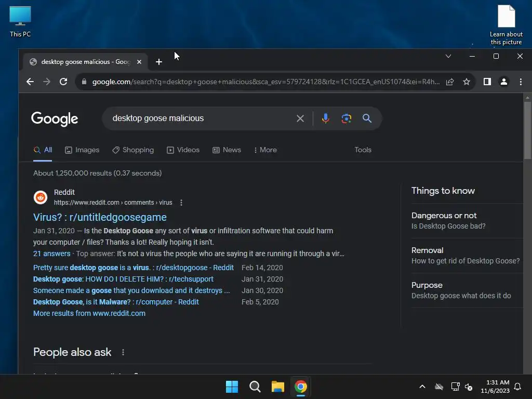The height and width of the screenshot is (399, 532).
Task: Click the muted volume tray icon
Action: click(x=469, y=387)
